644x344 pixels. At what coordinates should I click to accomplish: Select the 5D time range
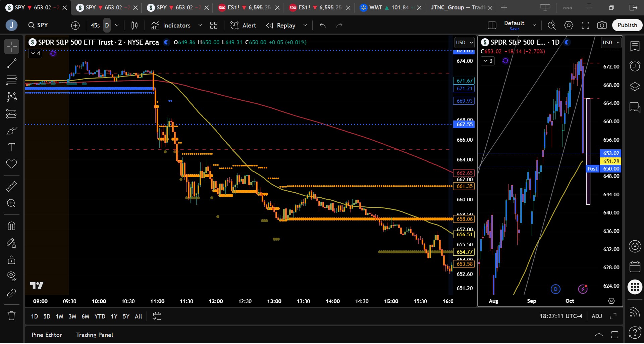(x=47, y=316)
